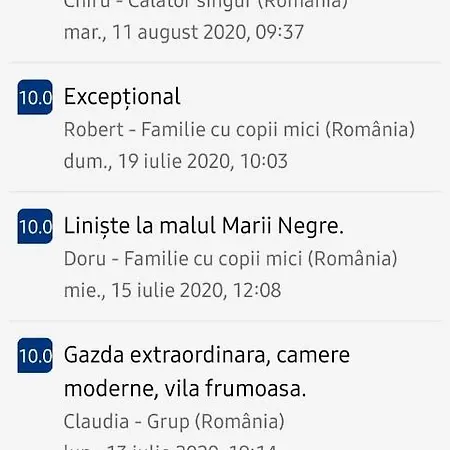The height and width of the screenshot is (450, 450).
Task: Tap the date mar., 11 august 2020, 09:37
Action: click(184, 32)
